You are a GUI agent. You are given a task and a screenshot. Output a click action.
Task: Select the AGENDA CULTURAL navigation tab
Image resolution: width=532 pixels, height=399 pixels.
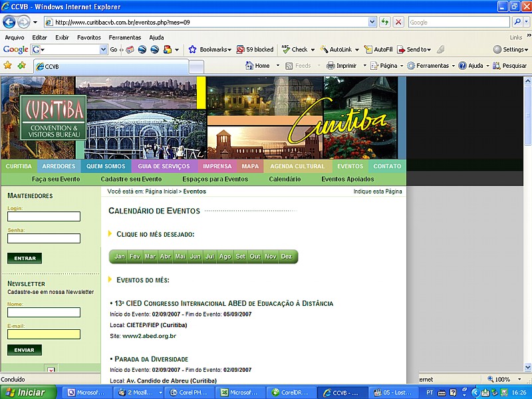297,166
